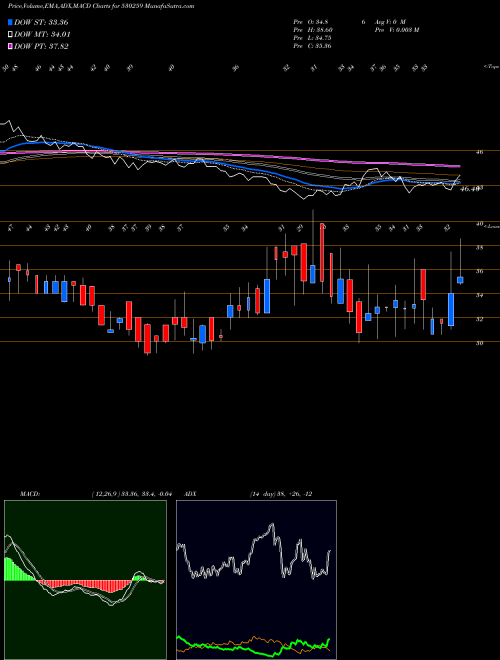The width and height of the screenshot is (500, 660).
Task: Click the 'Pre L: 34.75' value
Action: pos(313,38)
